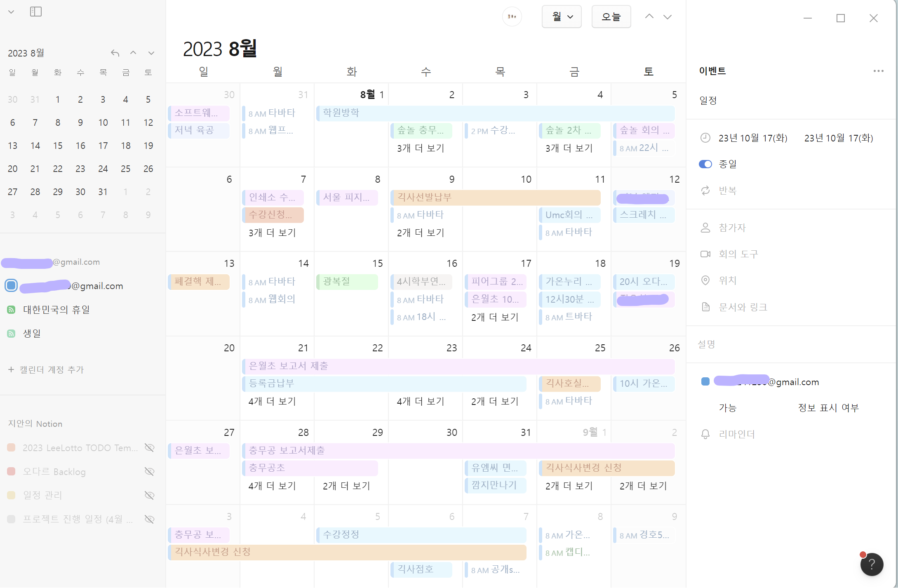
Task: Toggle the all-day (종일) switch
Action: 705,164
